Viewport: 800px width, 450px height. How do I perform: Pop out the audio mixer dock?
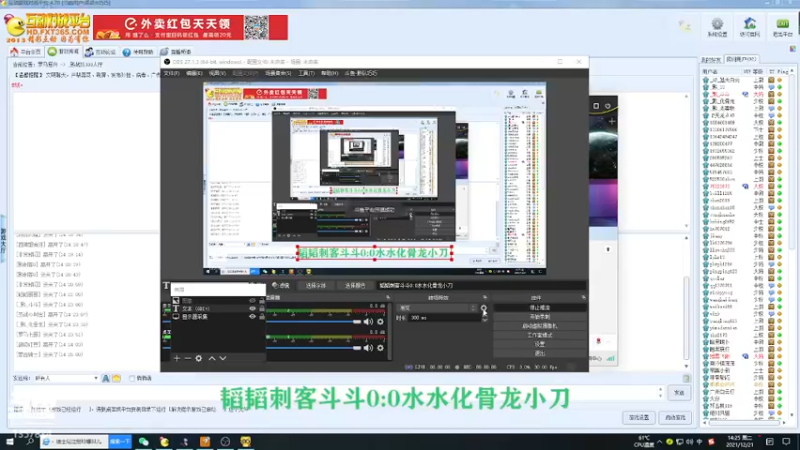pyautogui.click(x=388, y=297)
